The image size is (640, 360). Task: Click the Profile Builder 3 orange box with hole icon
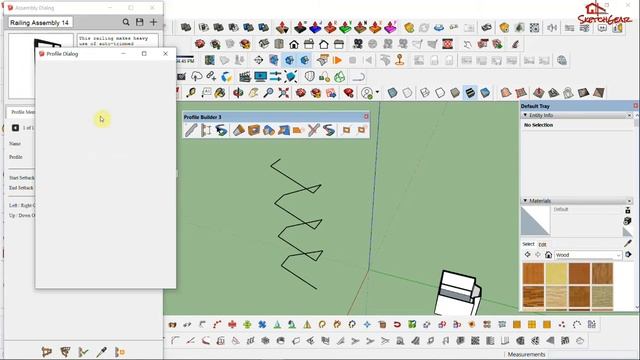tap(254, 130)
